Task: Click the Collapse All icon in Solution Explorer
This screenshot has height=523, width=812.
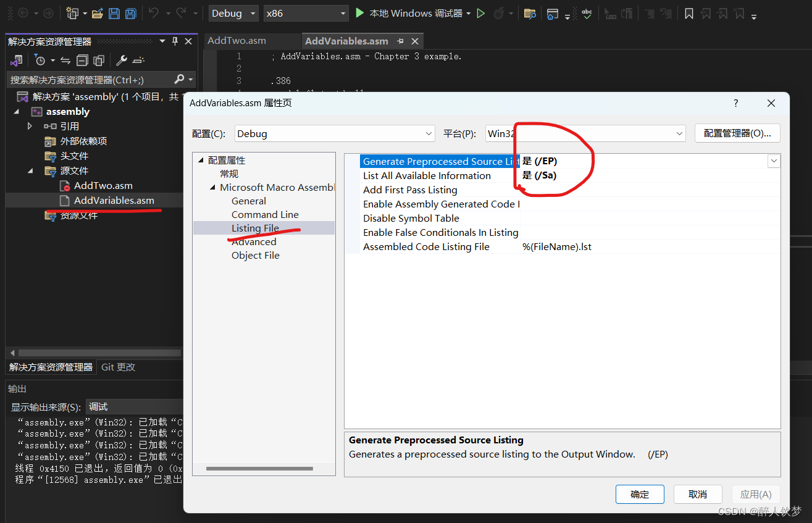Action: tap(83, 61)
